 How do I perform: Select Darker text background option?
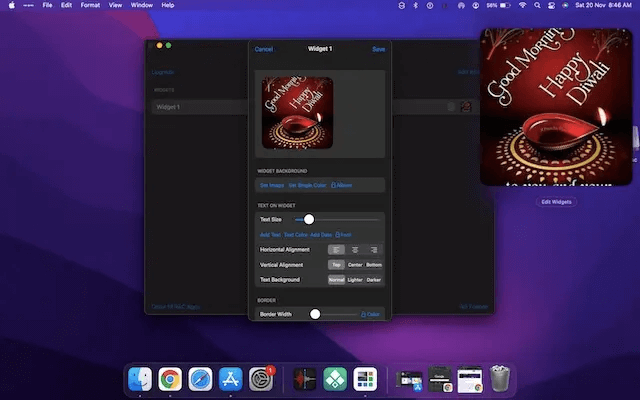pyautogui.click(x=374, y=280)
